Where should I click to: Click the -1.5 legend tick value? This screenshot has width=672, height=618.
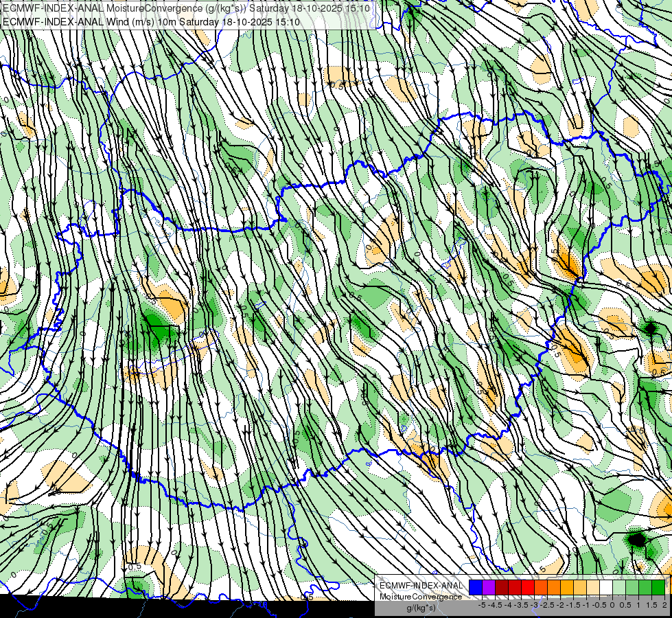click(573, 605)
